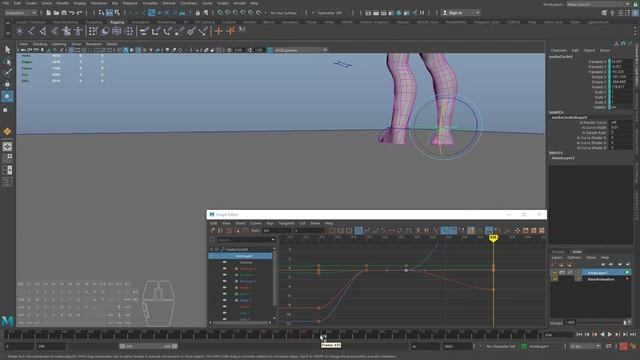Select the AnimLayer1 row in layer editor
The height and width of the screenshot is (360, 640).
[x=606, y=272]
